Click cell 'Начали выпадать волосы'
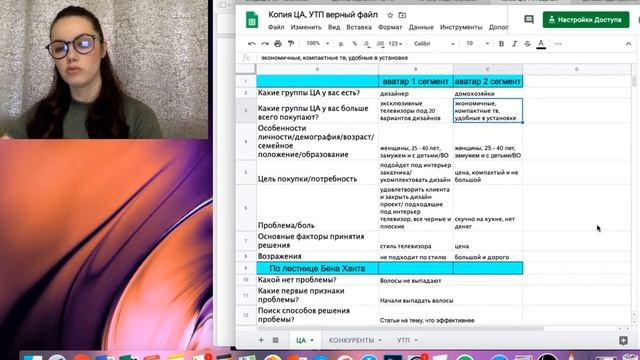Viewport: 640px width, 360px height. click(x=416, y=296)
